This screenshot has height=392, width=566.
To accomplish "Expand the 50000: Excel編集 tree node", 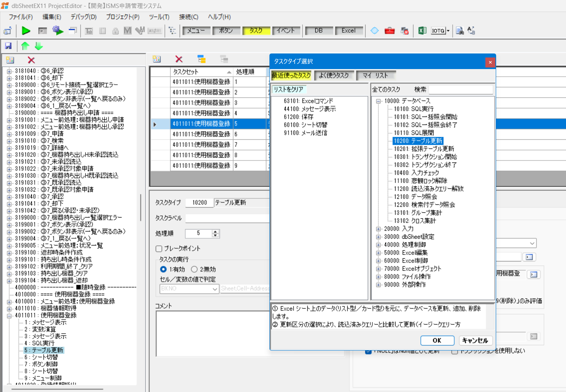I will click(378, 253).
